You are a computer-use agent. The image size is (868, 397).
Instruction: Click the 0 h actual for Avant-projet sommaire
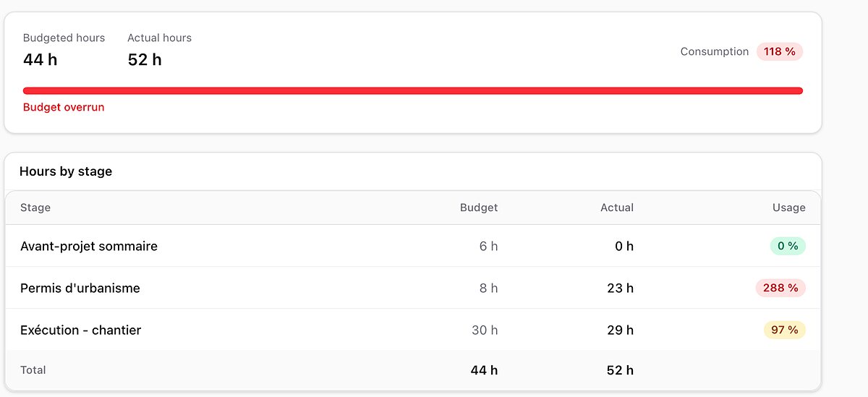(x=624, y=246)
